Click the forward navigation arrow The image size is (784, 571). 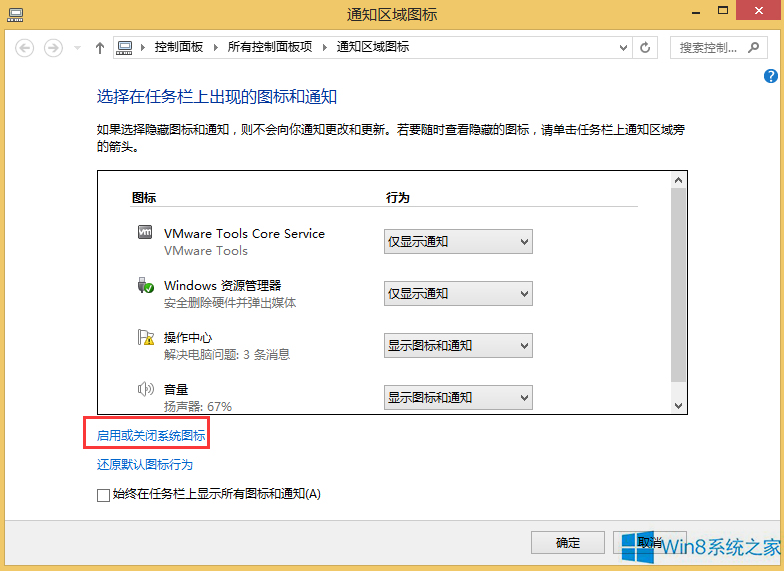pyautogui.click(x=54, y=48)
